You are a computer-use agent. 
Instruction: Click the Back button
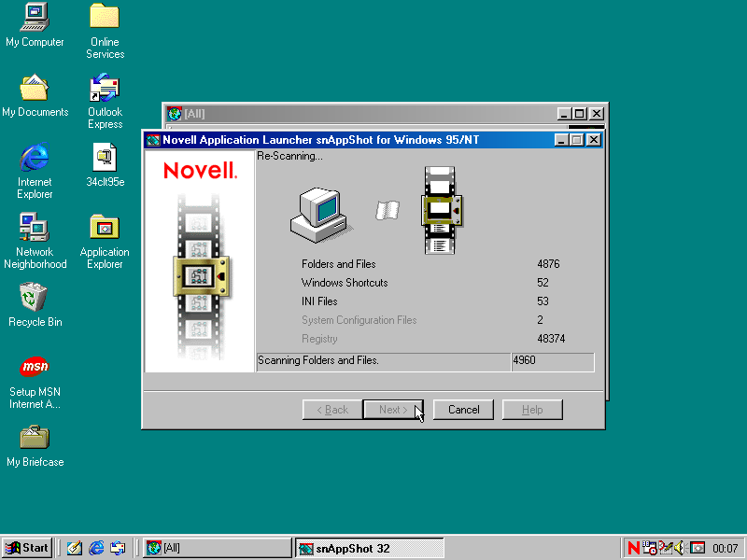click(x=332, y=410)
